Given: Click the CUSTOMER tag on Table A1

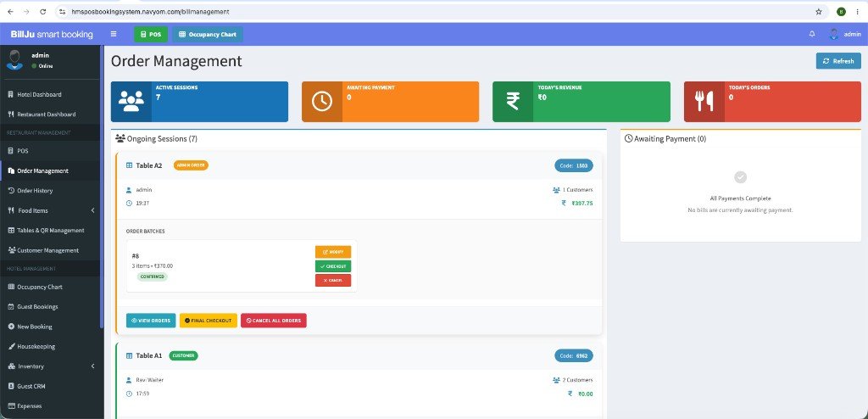Looking at the screenshot, I should [x=183, y=356].
